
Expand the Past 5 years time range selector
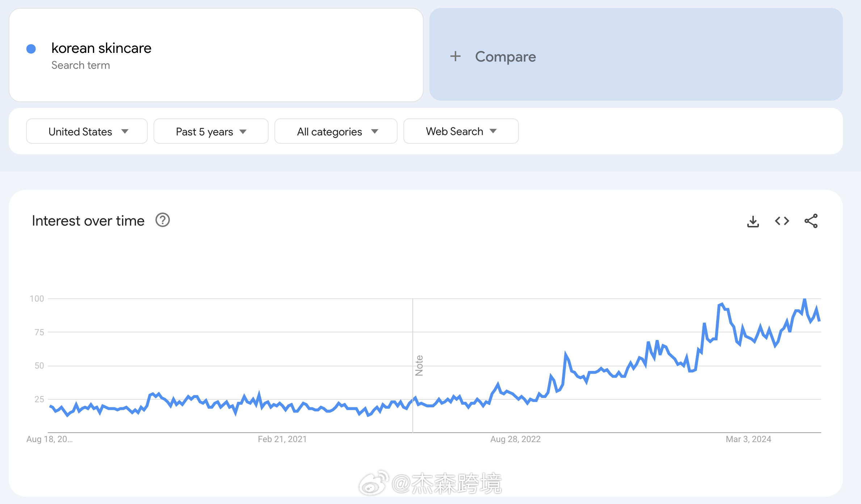(x=211, y=131)
